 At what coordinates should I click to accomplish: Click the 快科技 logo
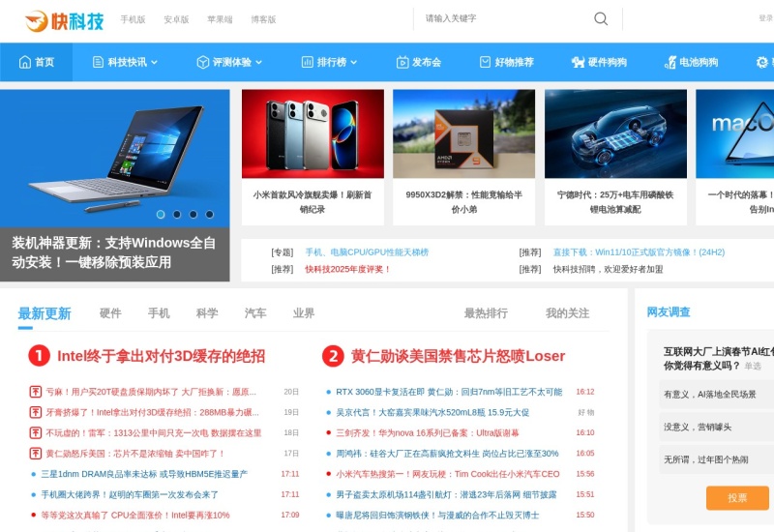[64, 20]
